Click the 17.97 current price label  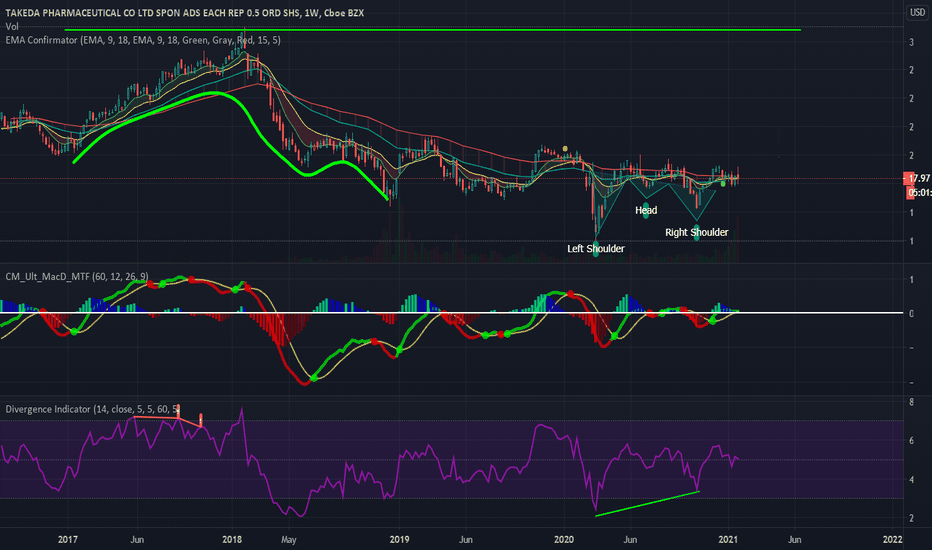click(x=918, y=178)
